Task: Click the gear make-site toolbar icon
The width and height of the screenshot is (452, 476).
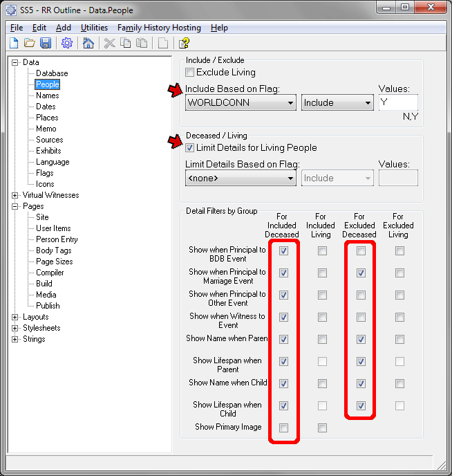Action: click(66, 43)
